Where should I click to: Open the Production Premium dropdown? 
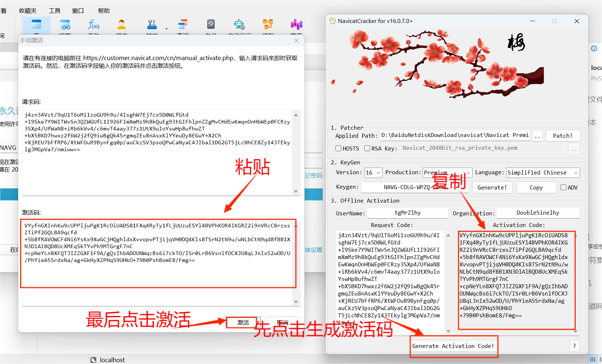(447, 173)
